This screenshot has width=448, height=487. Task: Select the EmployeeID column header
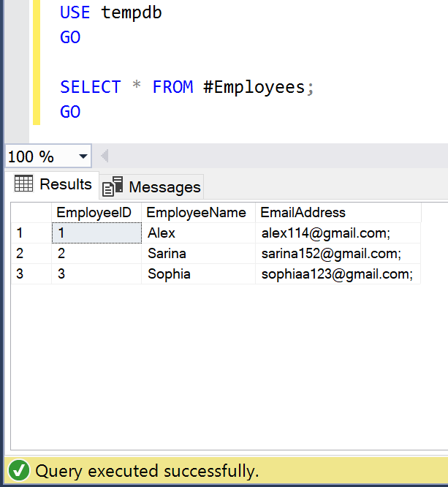click(x=96, y=213)
